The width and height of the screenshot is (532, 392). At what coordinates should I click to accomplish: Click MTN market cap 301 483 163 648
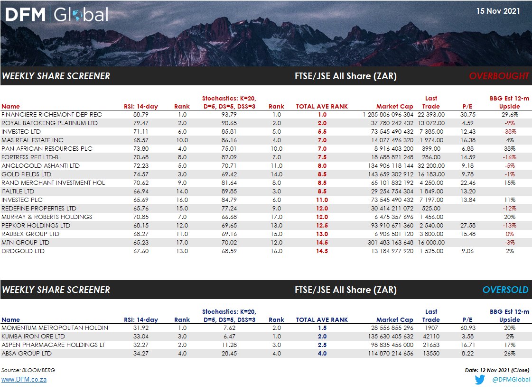[x=391, y=243]
